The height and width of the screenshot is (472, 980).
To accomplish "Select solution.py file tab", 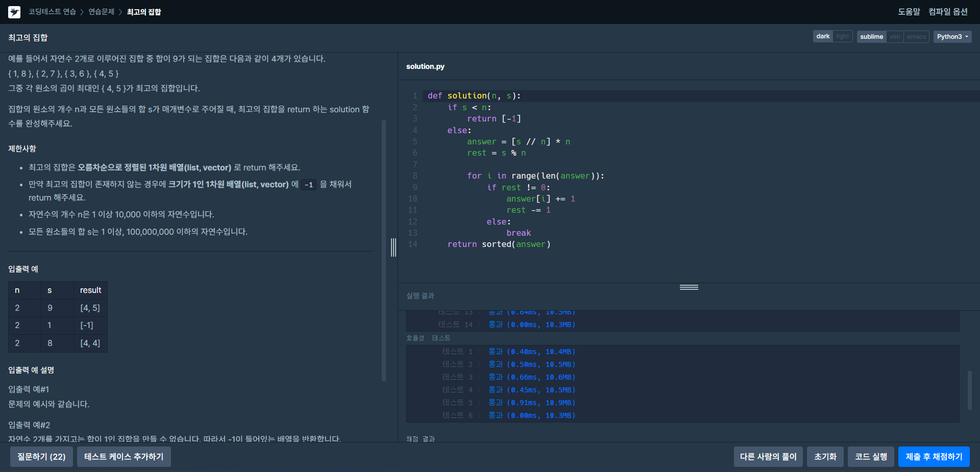I will [x=425, y=66].
